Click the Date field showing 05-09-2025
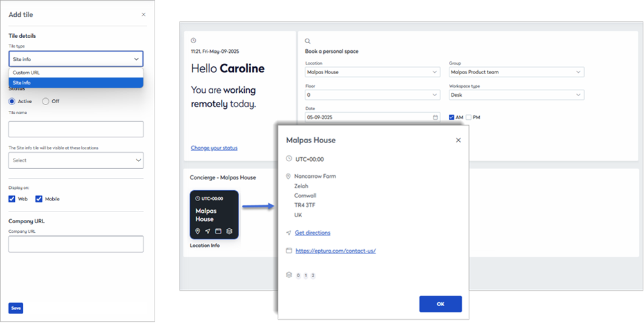This screenshot has height=323, width=644. tap(372, 117)
